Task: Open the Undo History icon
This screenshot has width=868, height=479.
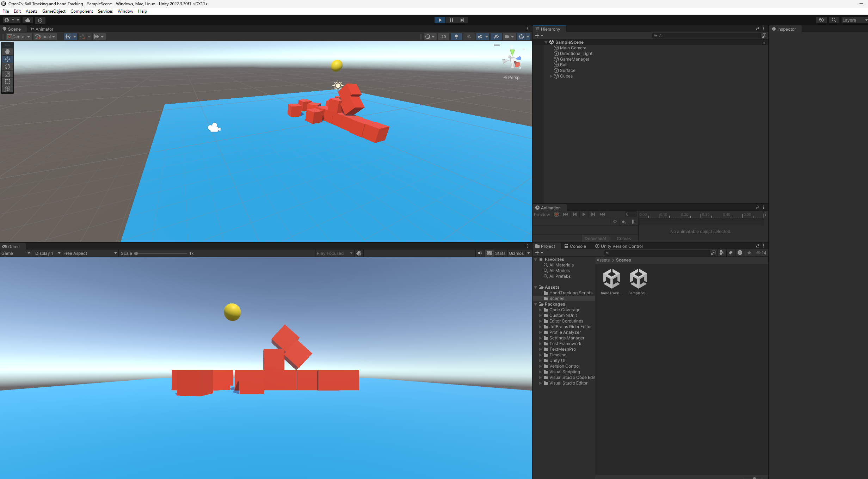Action: (821, 20)
